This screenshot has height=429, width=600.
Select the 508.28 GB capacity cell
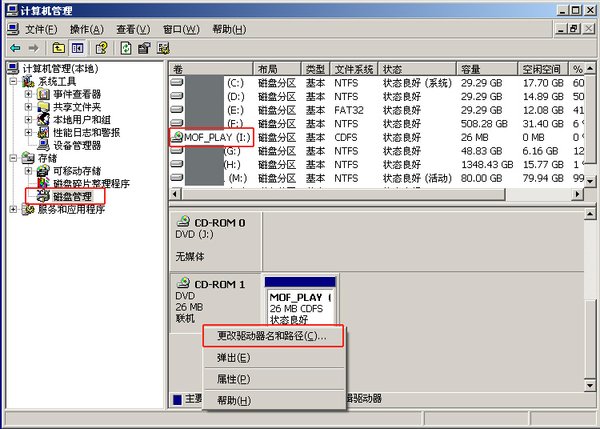coord(484,124)
